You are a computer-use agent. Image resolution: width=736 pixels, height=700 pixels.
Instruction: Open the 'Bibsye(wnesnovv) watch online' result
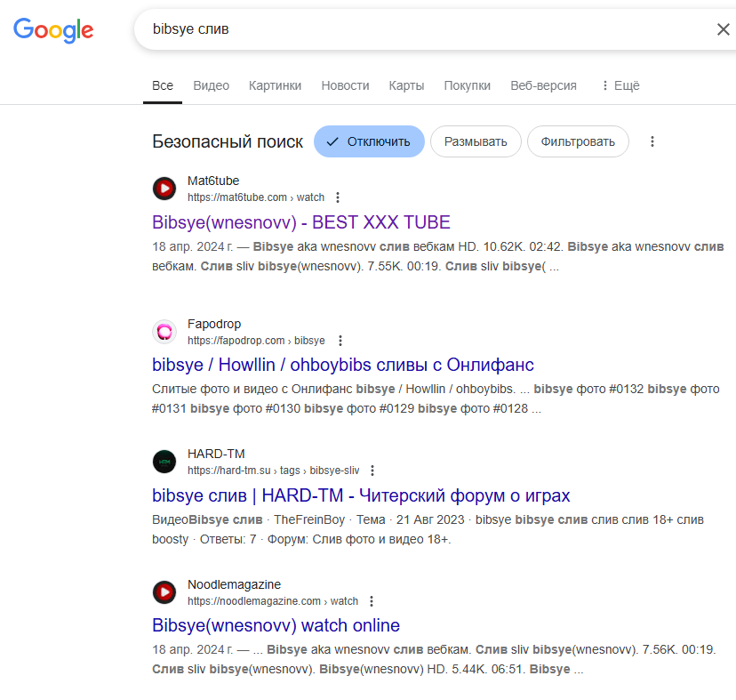coord(276,626)
